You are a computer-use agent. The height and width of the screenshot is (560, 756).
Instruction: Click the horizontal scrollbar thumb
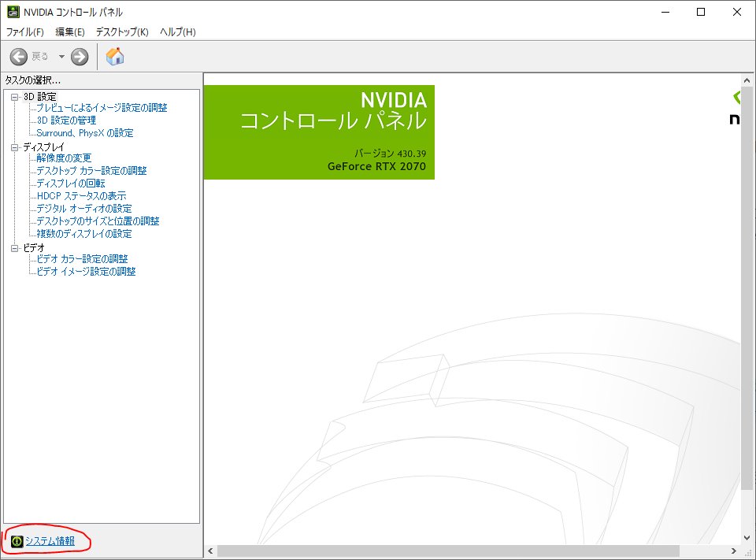[x=448, y=551]
